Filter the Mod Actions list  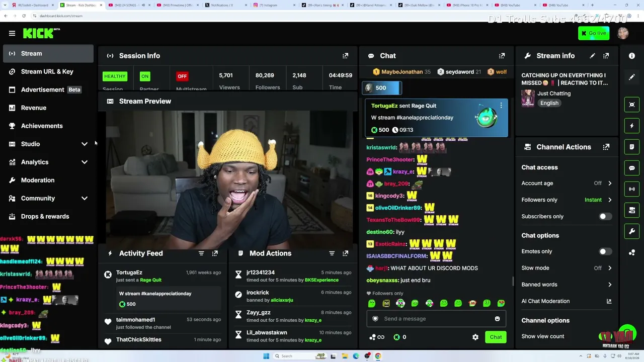click(x=332, y=253)
